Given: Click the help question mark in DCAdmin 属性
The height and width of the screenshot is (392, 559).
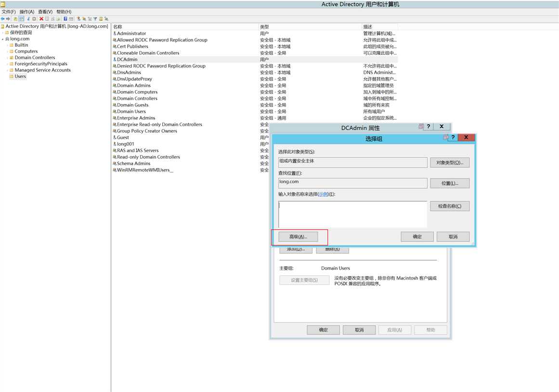Looking at the screenshot, I should coord(429,126).
